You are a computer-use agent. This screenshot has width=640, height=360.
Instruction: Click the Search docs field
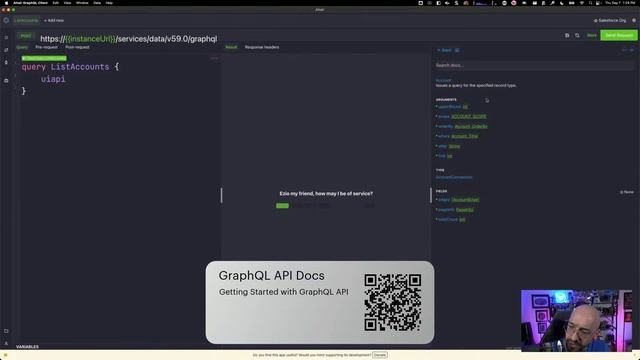[535, 65]
